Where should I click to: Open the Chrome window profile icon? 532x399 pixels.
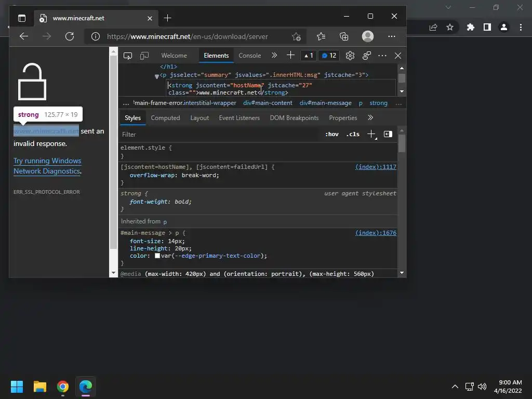click(504, 27)
